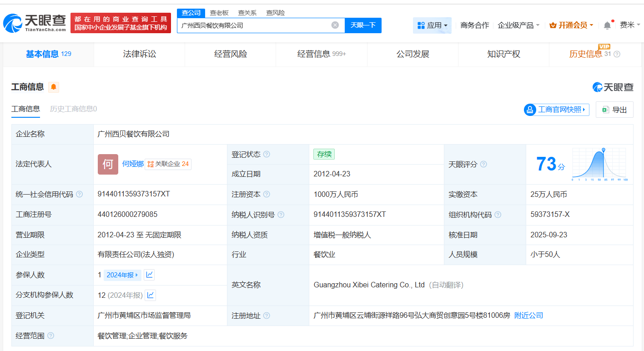Switch to the 法律诉讼 tab
644x351 pixels.
click(x=139, y=54)
